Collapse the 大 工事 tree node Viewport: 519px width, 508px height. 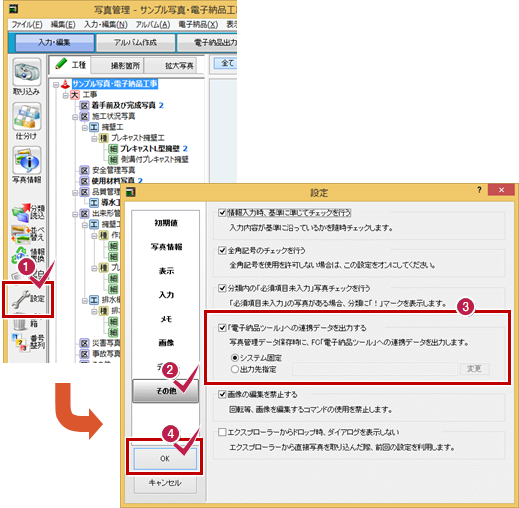pos(66,95)
